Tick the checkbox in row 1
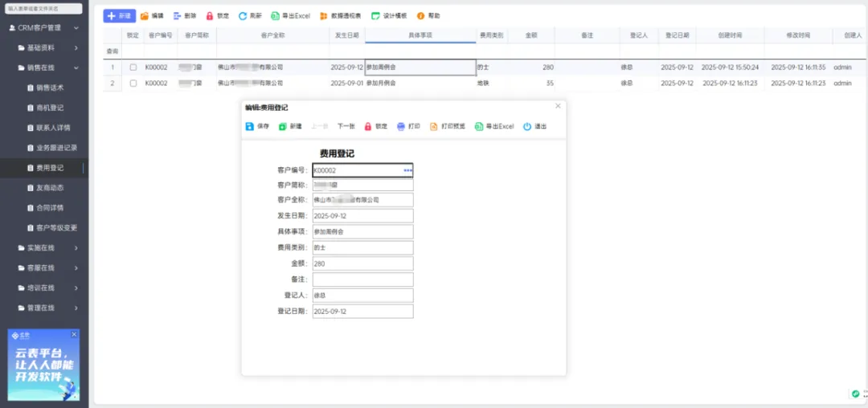The image size is (868, 408). coord(133,67)
